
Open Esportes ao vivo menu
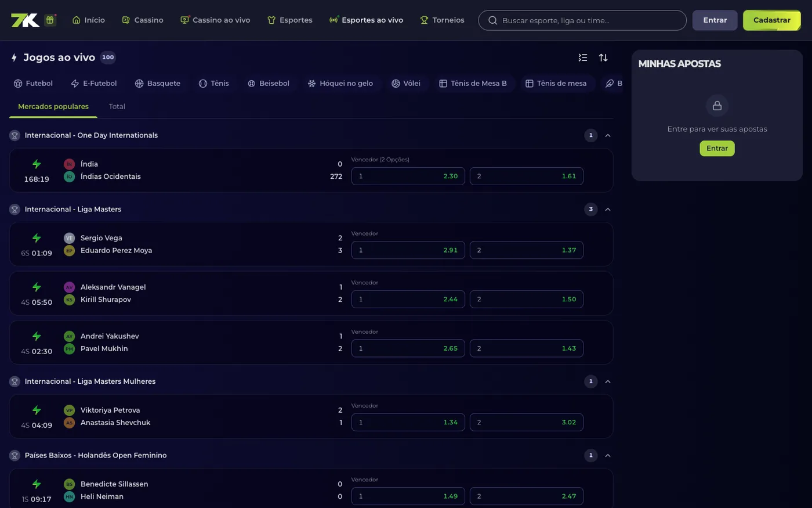tap(366, 20)
